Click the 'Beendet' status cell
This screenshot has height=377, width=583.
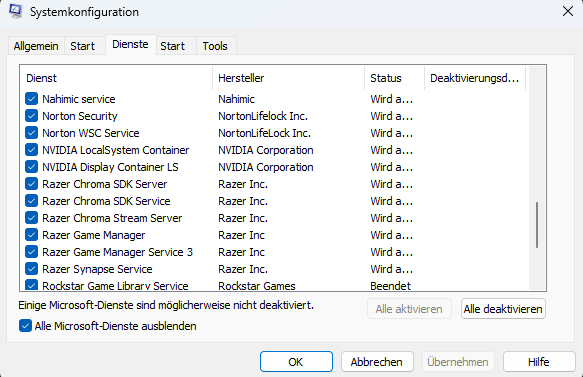pyautogui.click(x=390, y=286)
